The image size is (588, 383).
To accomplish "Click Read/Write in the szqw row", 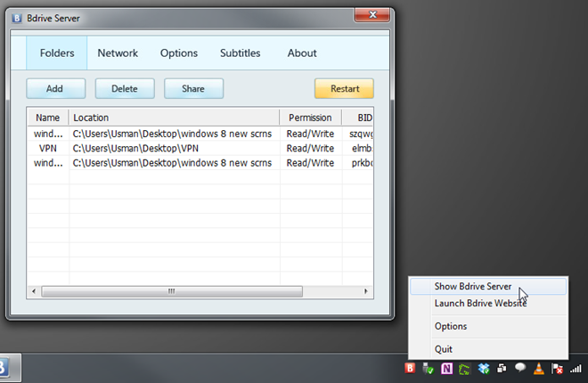I will click(x=310, y=134).
